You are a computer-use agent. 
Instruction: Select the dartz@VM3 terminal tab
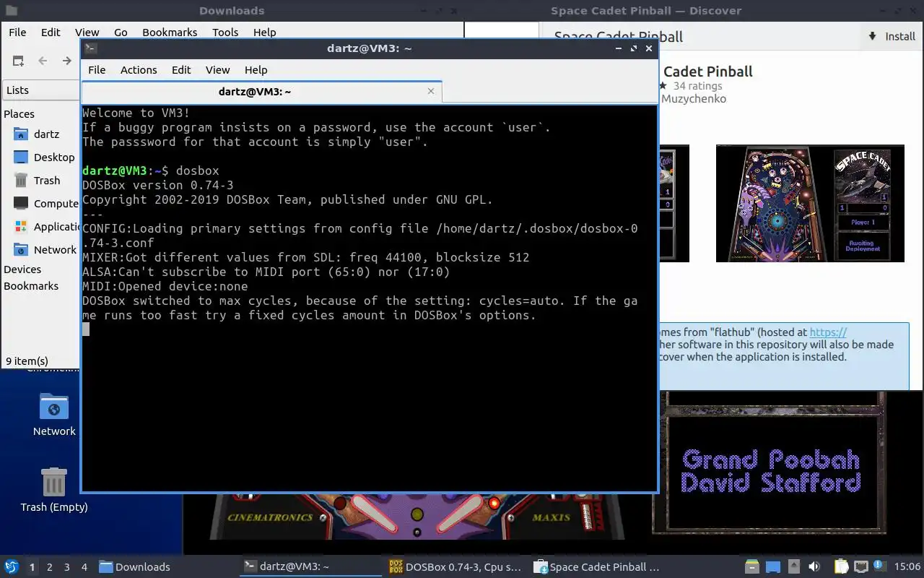tap(261, 92)
